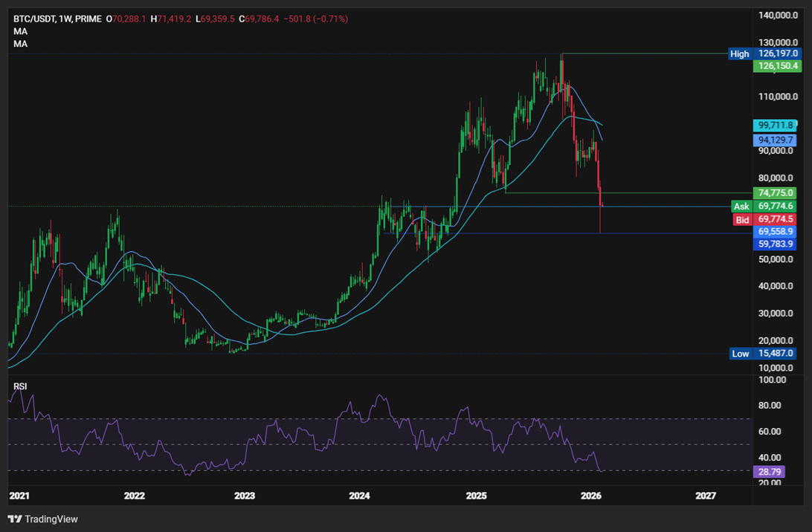Click the green 74,775.0 level label
812x532 pixels.
point(776,192)
